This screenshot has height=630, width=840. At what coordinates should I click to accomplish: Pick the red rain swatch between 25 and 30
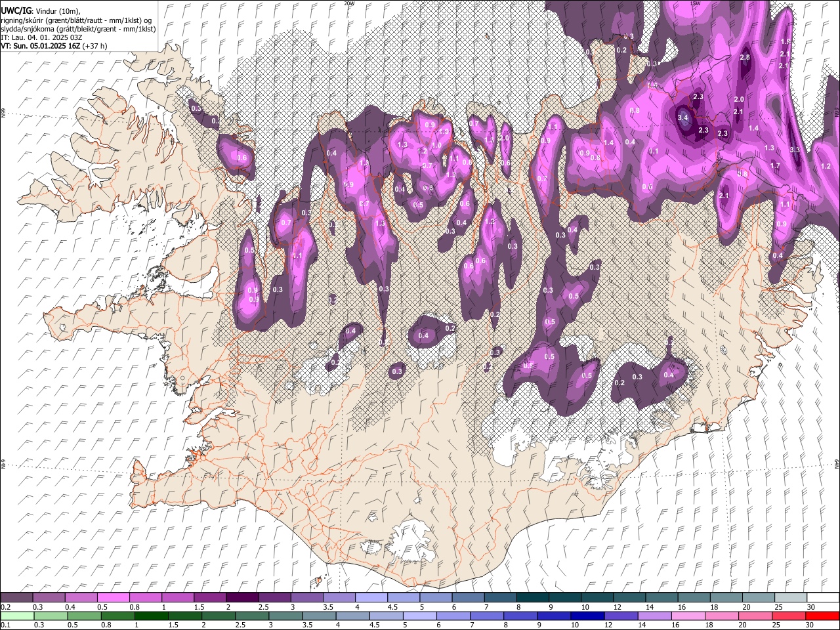(789, 616)
